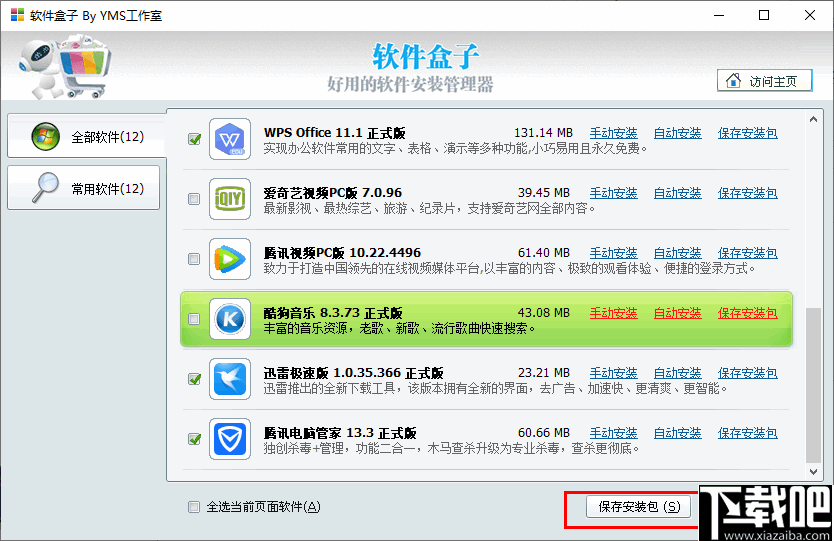Click the Xunlei speed edition app icon
The image size is (834, 541).
(x=230, y=379)
